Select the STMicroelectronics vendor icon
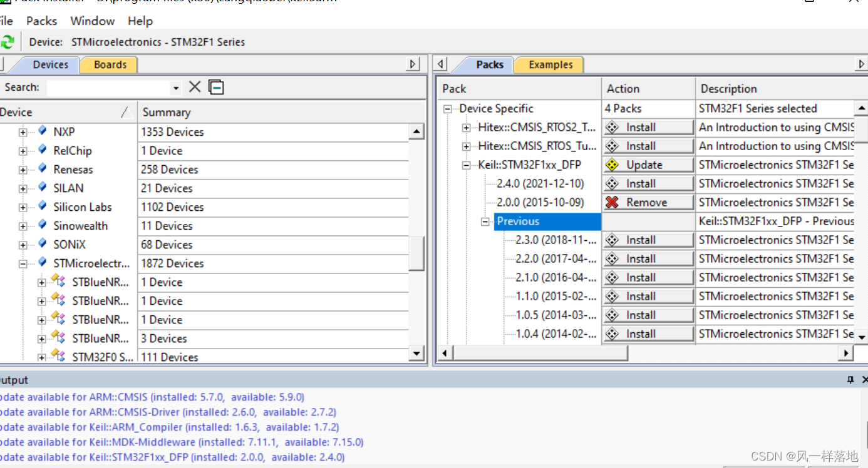Viewport: 868px width, 468px height. [x=42, y=262]
